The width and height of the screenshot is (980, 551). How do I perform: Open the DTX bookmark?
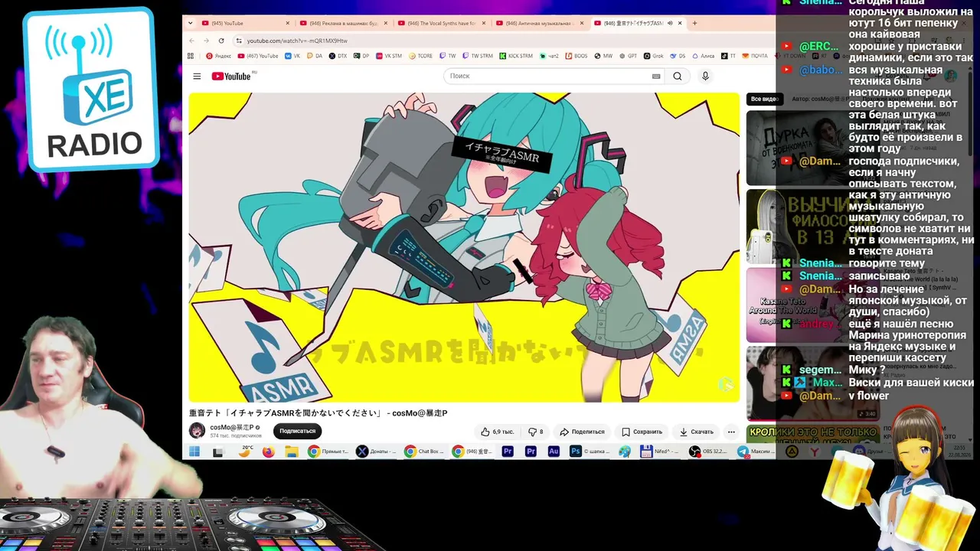[338, 56]
